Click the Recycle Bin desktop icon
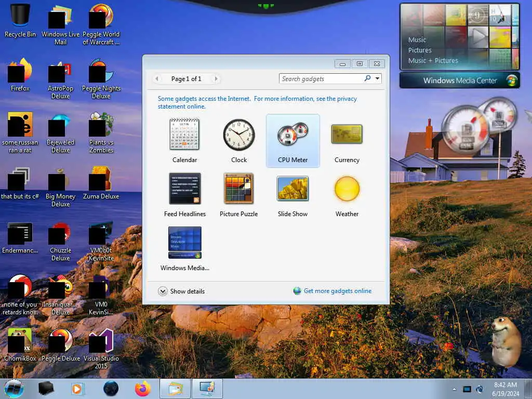The image size is (532, 399). point(20,20)
